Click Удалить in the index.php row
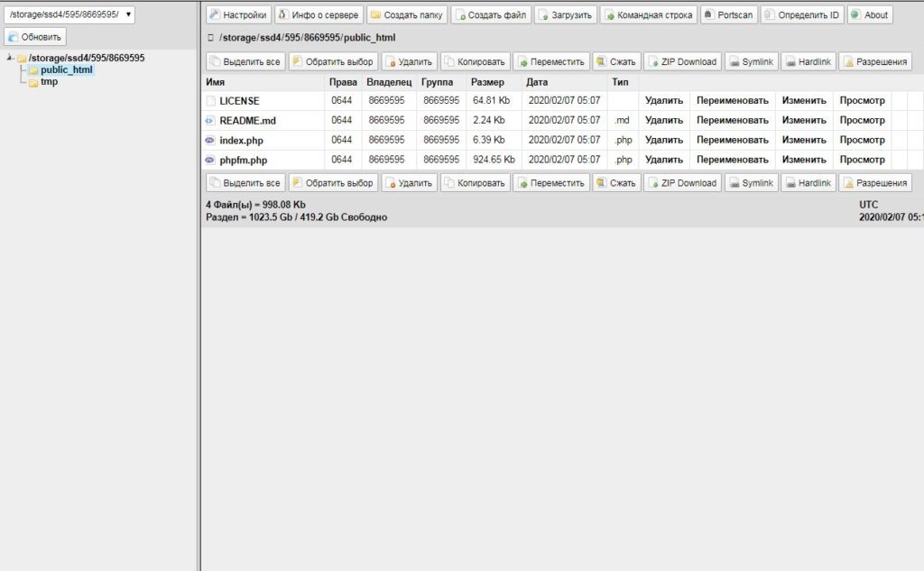Screen dimensions: 924x571 pos(663,140)
